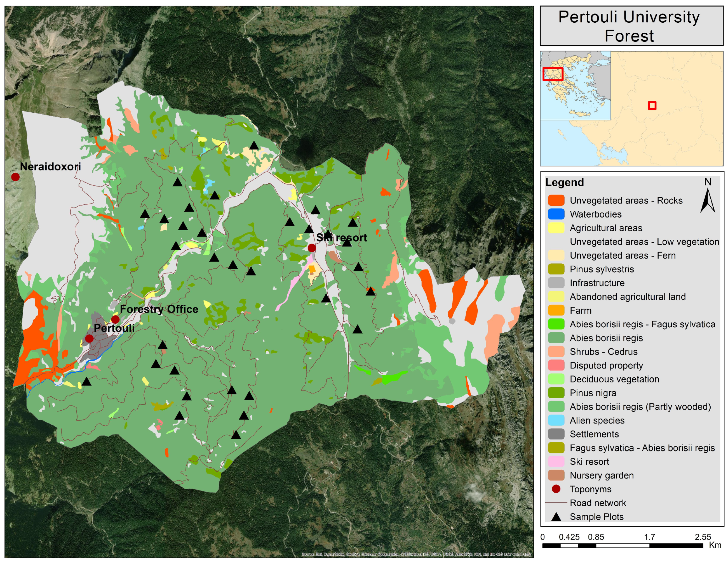This screenshot has height=563, width=728.
Task: Click the Pertouli village red marker
Action: point(89,339)
